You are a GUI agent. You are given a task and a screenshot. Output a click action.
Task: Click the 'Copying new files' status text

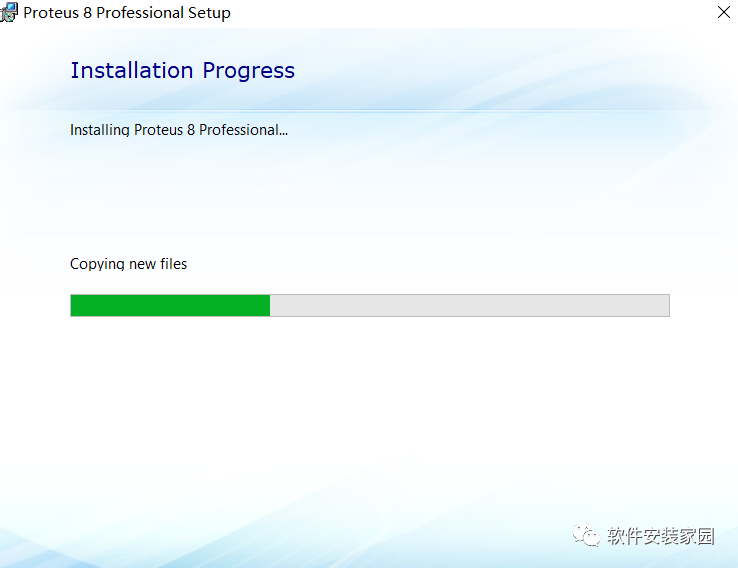(x=128, y=264)
